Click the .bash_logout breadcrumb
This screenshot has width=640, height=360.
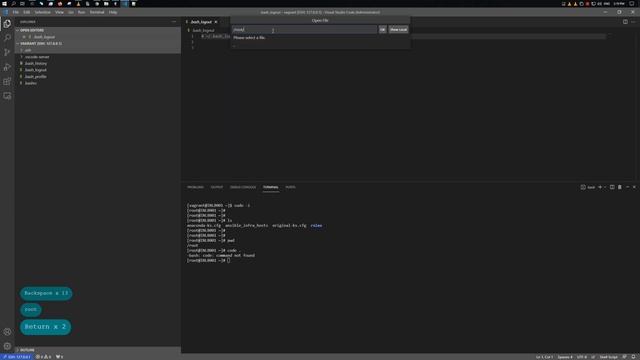click(203, 30)
